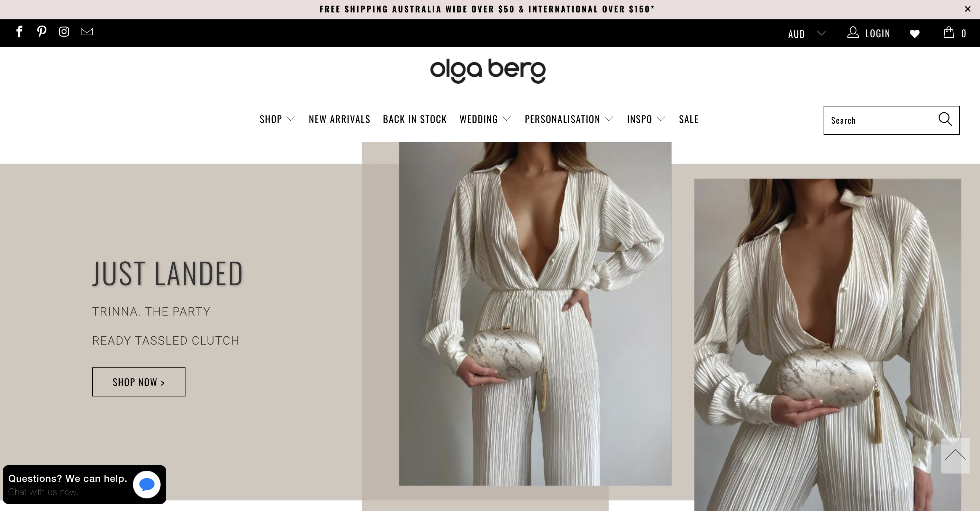This screenshot has height=515, width=980.
Task: Open the Pinterest social link icon
Action: [42, 31]
